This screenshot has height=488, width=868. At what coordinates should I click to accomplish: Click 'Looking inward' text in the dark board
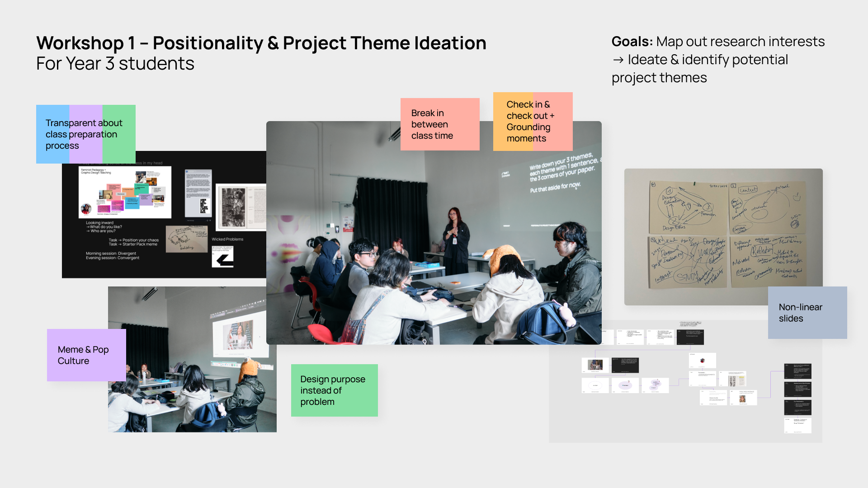pos(100,223)
